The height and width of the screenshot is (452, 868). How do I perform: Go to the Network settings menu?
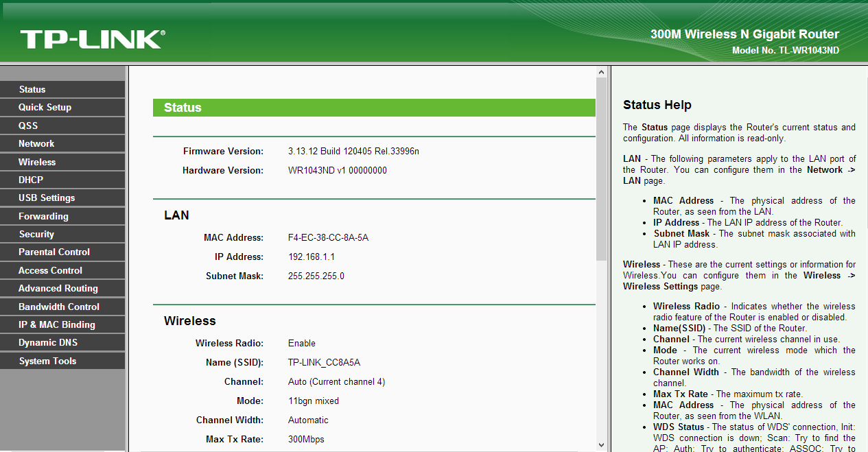pyautogui.click(x=62, y=143)
